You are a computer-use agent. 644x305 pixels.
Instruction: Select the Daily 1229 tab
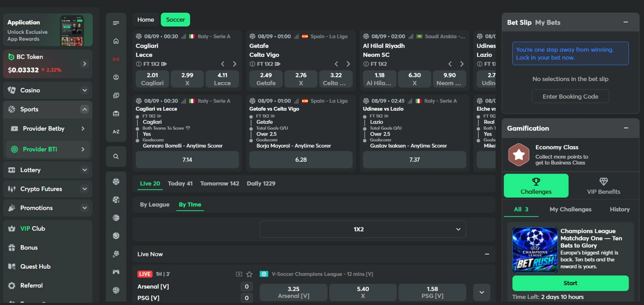tap(261, 184)
